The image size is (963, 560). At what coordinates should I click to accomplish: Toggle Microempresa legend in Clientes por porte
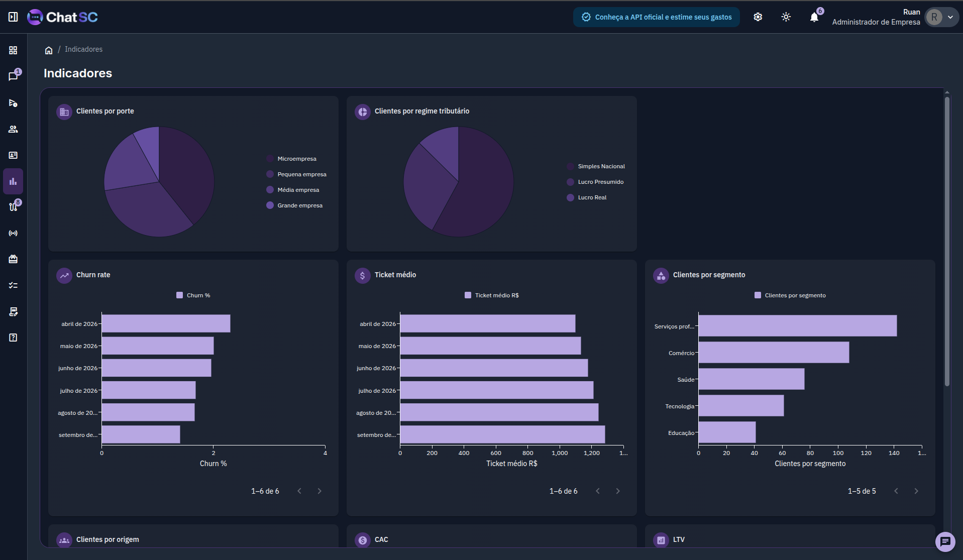pyautogui.click(x=291, y=159)
